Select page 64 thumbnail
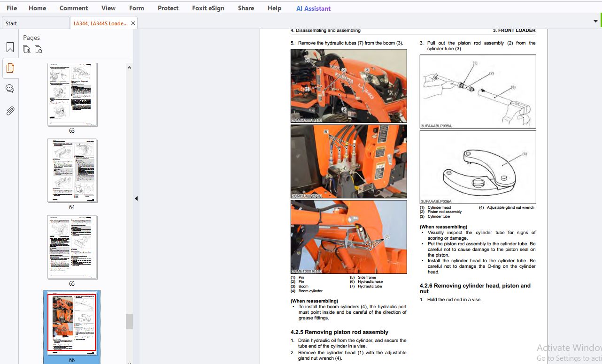Image resolution: width=602 pixels, height=364 pixels. (x=72, y=170)
